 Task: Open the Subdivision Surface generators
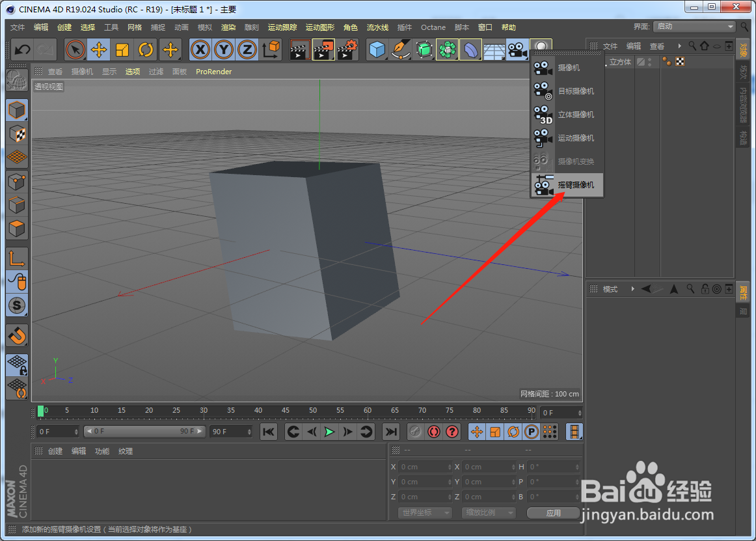424,49
